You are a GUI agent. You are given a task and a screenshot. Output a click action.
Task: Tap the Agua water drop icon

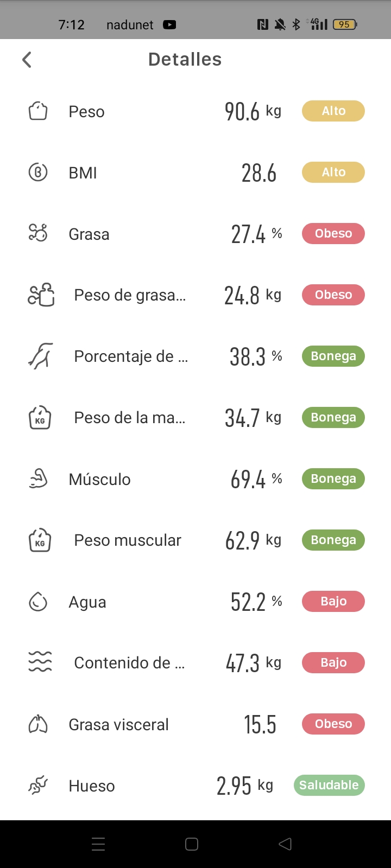pos(38,602)
